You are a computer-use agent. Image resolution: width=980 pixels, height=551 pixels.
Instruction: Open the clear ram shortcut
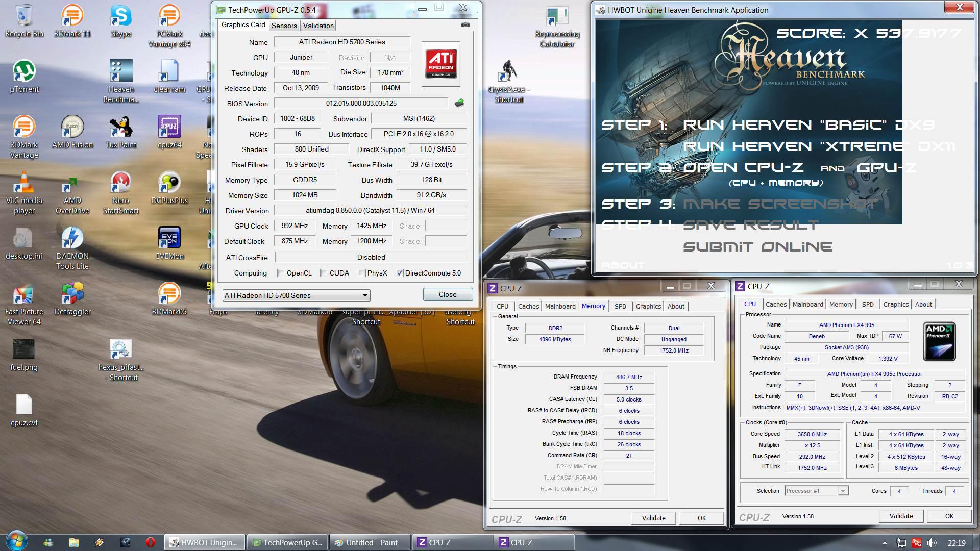tap(169, 77)
